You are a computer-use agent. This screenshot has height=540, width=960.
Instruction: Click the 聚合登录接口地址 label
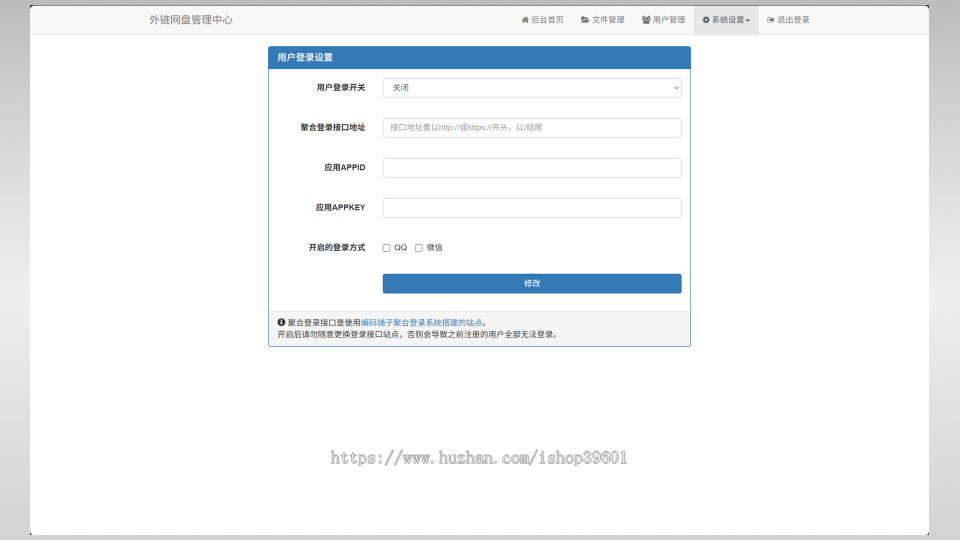332,127
